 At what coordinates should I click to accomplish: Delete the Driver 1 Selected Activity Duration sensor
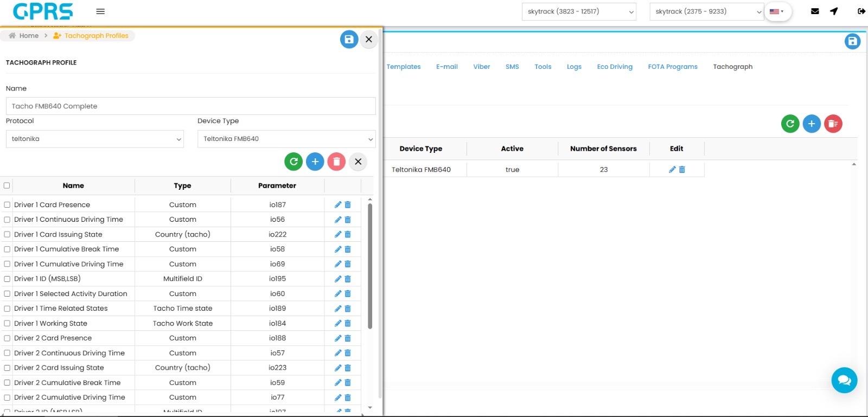coord(348,294)
